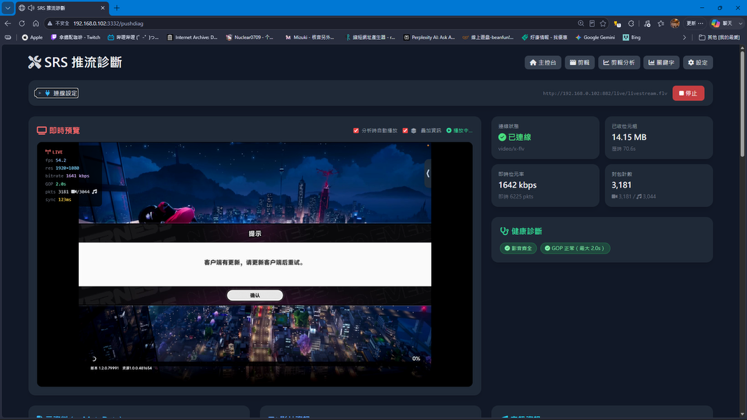Click the 1920×1080 resolution overlay value

click(67, 168)
